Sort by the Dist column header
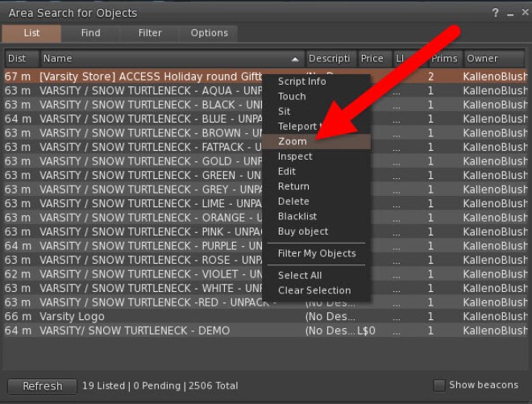Viewport: 532px width, 404px height. 22,59
